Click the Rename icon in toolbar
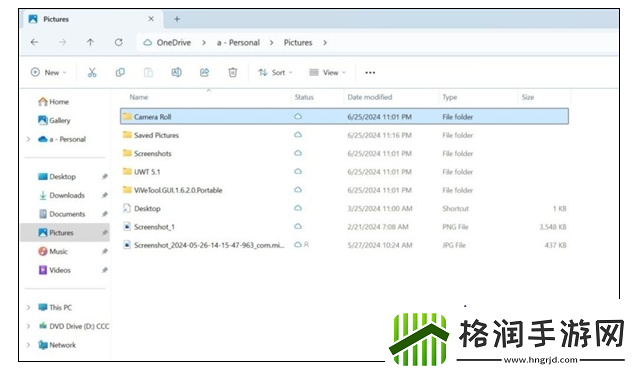Screen dimensions: 635x371 click(177, 72)
